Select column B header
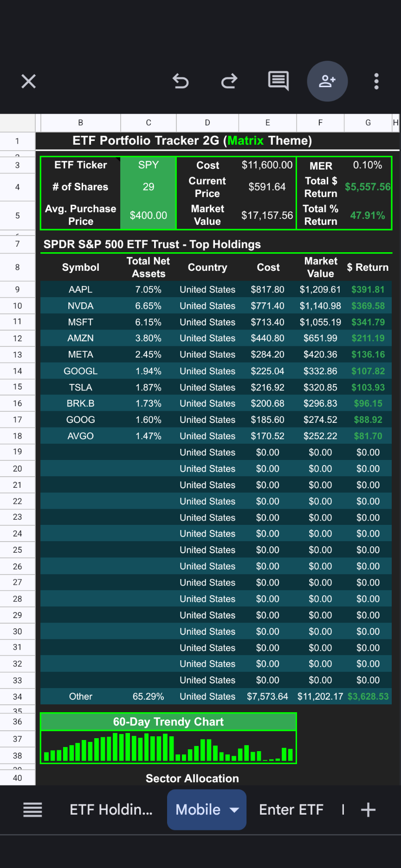 tap(81, 123)
